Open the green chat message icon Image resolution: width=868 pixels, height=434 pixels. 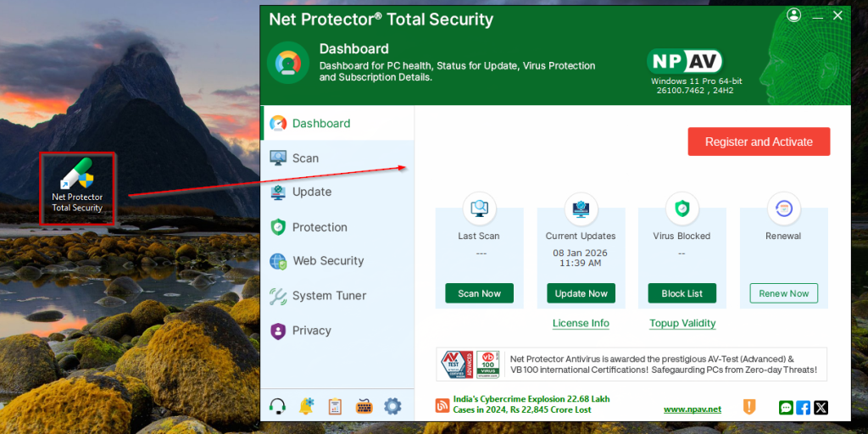coord(786,408)
